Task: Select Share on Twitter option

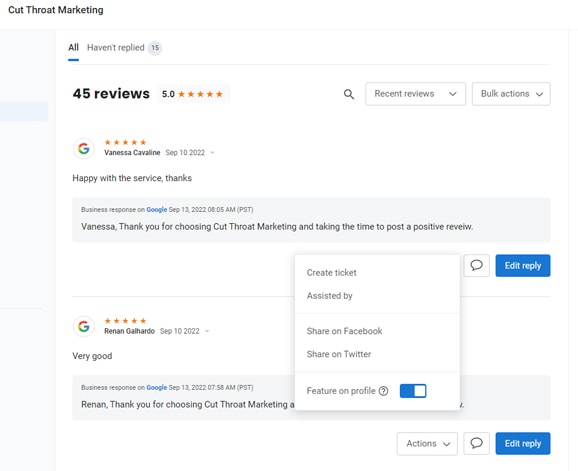Action: click(x=339, y=354)
